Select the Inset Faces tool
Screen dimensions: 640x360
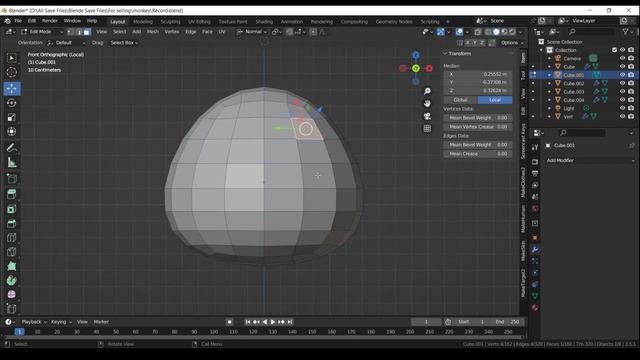pyautogui.click(x=11, y=209)
